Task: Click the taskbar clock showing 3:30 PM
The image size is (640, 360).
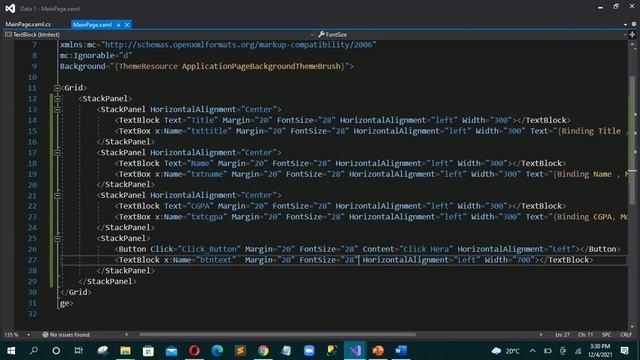Action: (x=600, y=351)
